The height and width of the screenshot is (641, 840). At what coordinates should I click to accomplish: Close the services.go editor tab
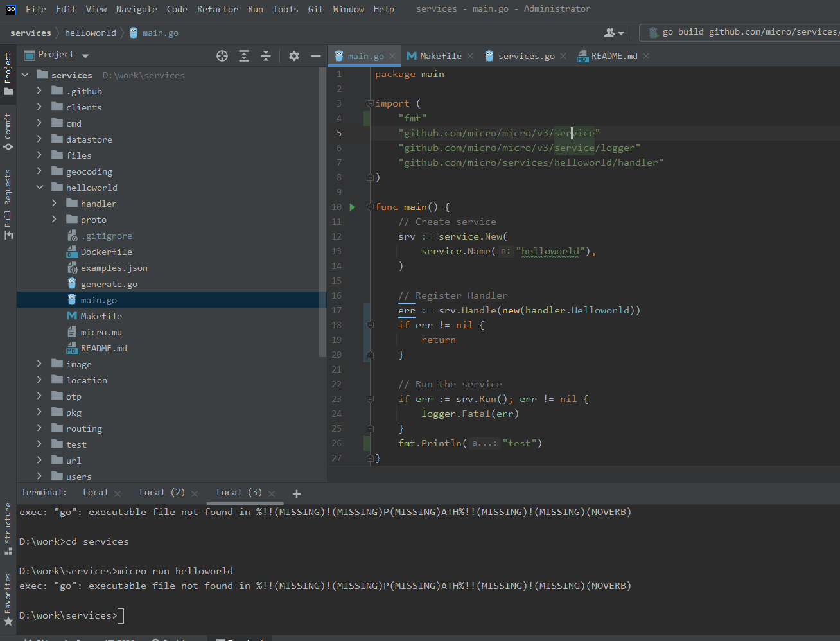563,56
